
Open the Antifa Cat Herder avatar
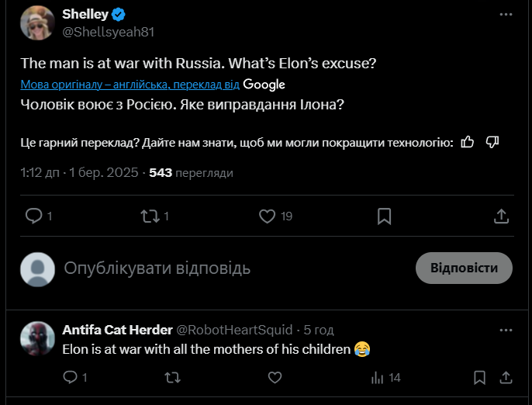37,338
